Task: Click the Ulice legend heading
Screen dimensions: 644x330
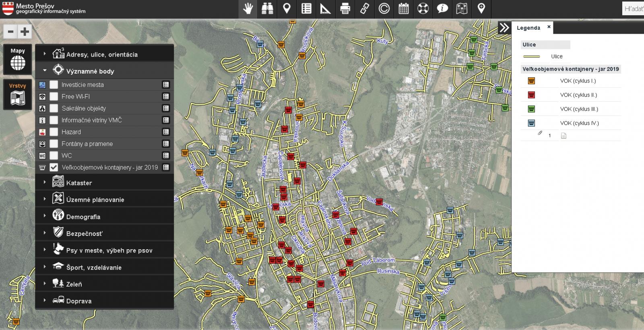Action: pyautogui.click(x=545, y=45)
